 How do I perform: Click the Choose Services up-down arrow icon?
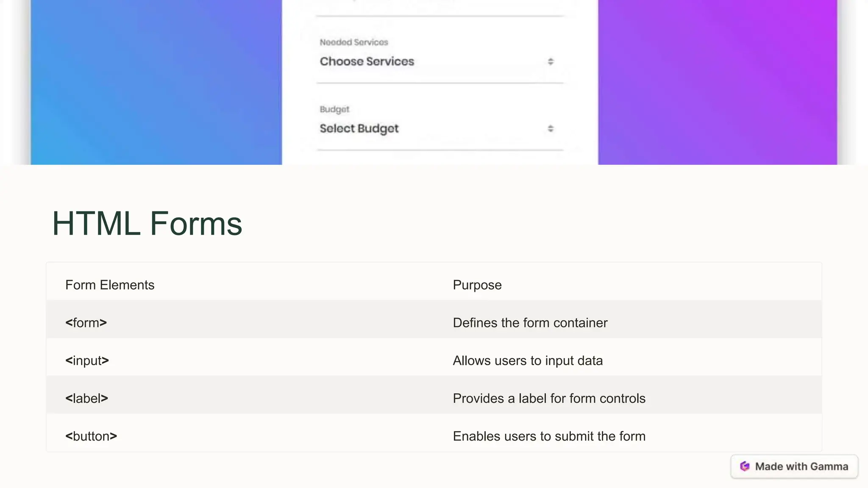[551, 61]
